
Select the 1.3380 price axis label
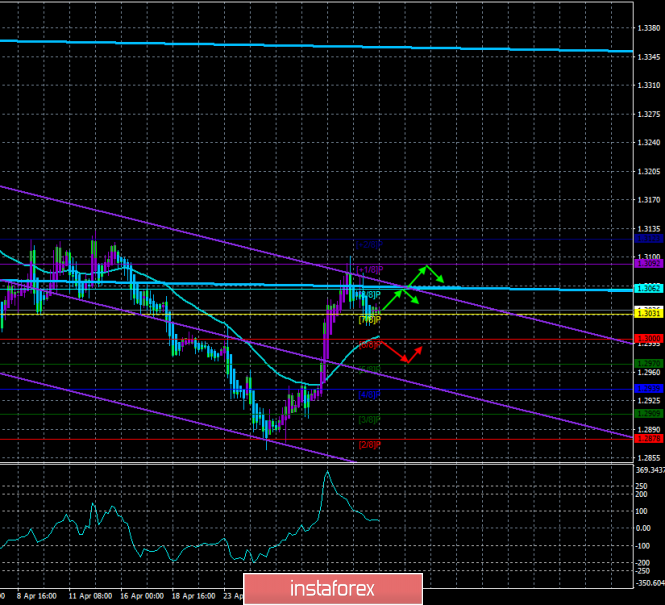(x=649, y=28)
